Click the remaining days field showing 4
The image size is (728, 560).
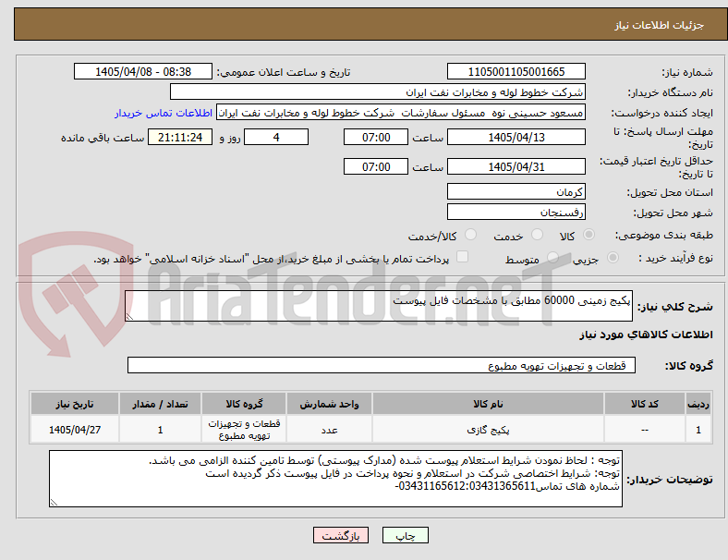point(276,138)
